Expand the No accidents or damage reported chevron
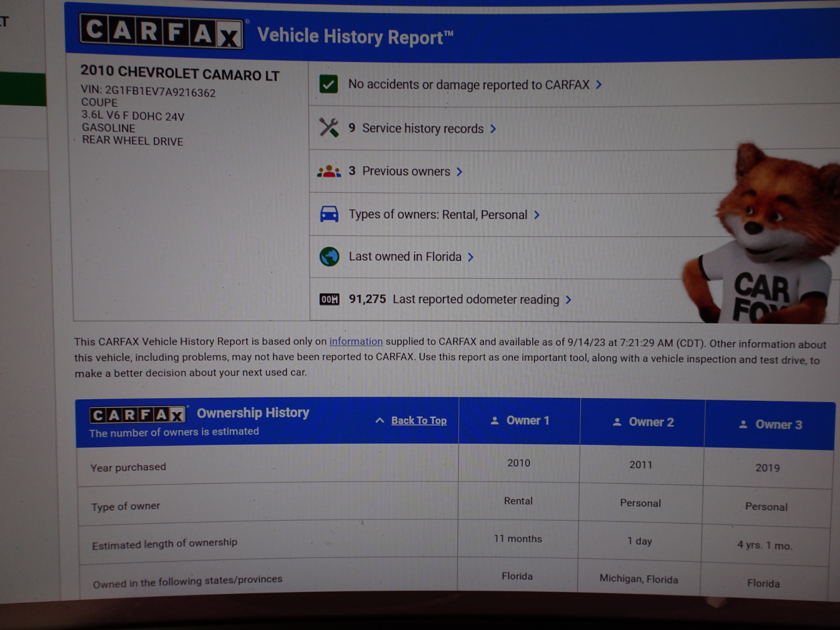 tap(599, 85)
